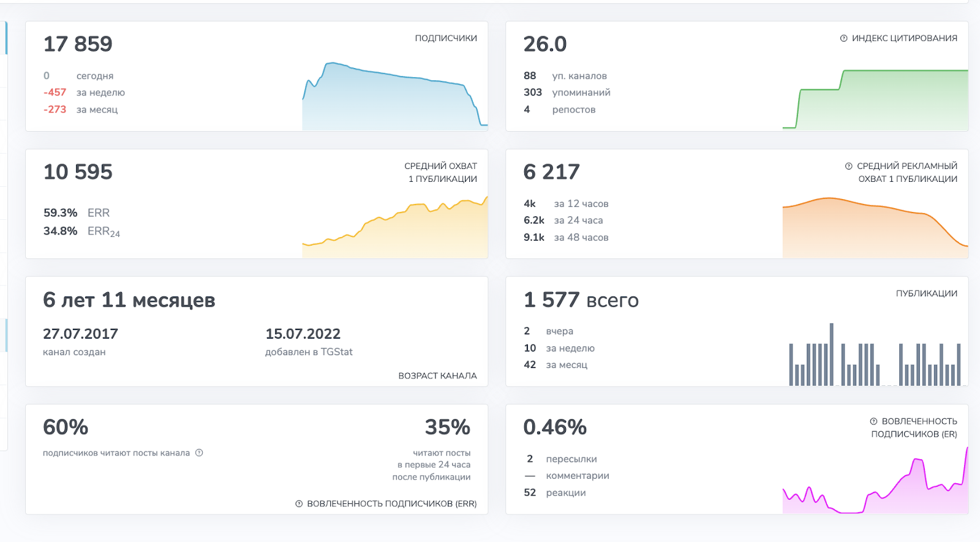Image resolution: width=980 pixels, height=542 pixels.
Task: Click 'канал создан' caption
Action: tap(74, 352)
